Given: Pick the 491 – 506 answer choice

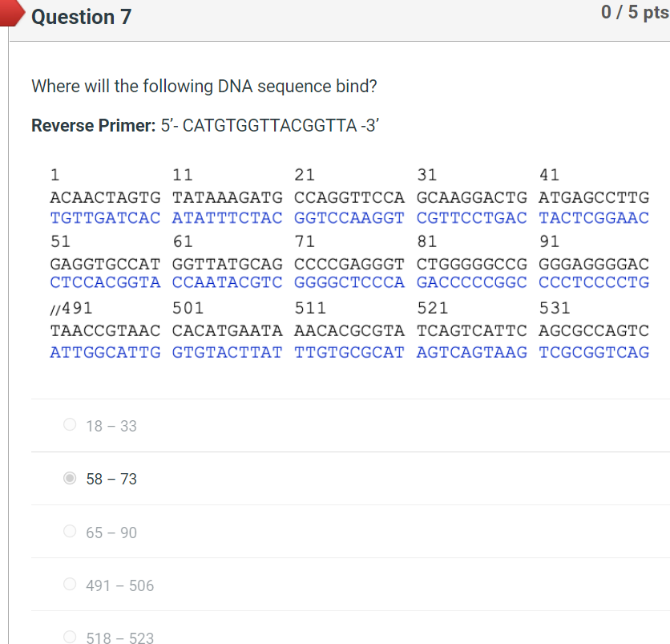Looking at the screenshot, I should 69,584.
